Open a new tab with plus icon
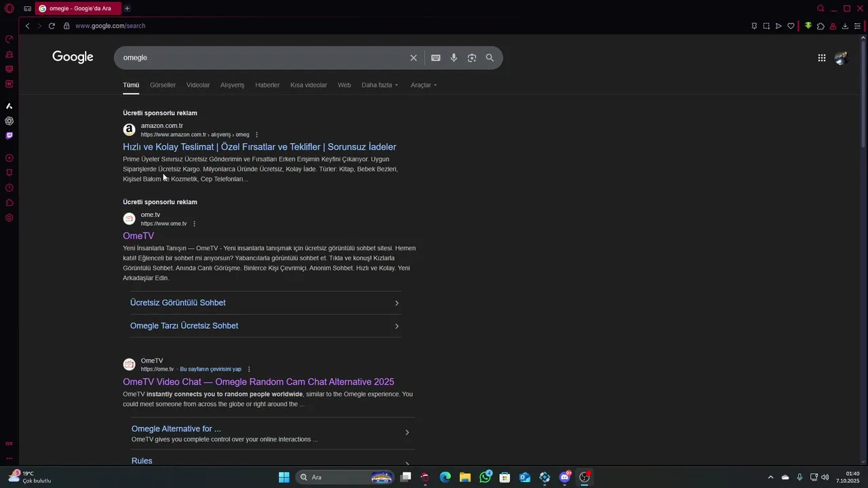 click(127, 9)
